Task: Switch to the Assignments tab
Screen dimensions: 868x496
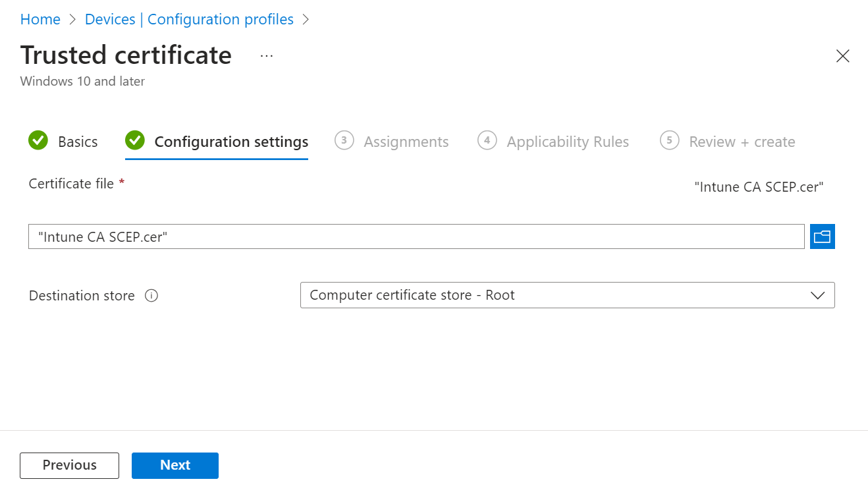Action: coord(406,142)
